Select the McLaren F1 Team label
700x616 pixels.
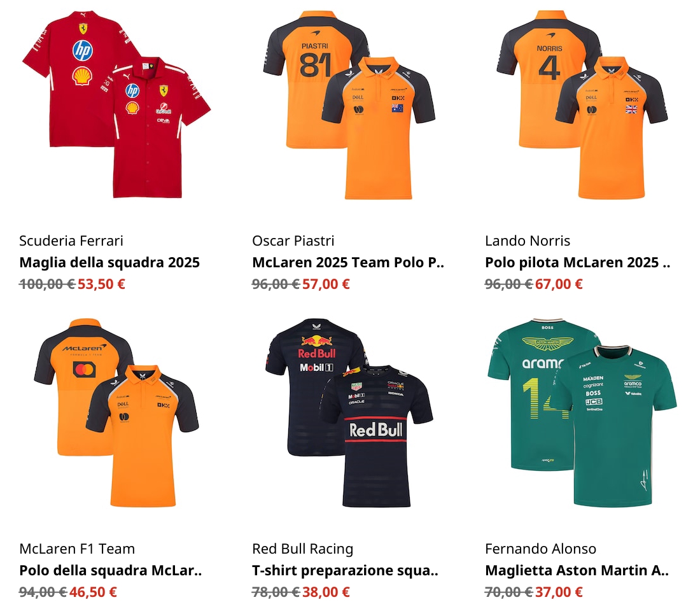coord(77,549)
